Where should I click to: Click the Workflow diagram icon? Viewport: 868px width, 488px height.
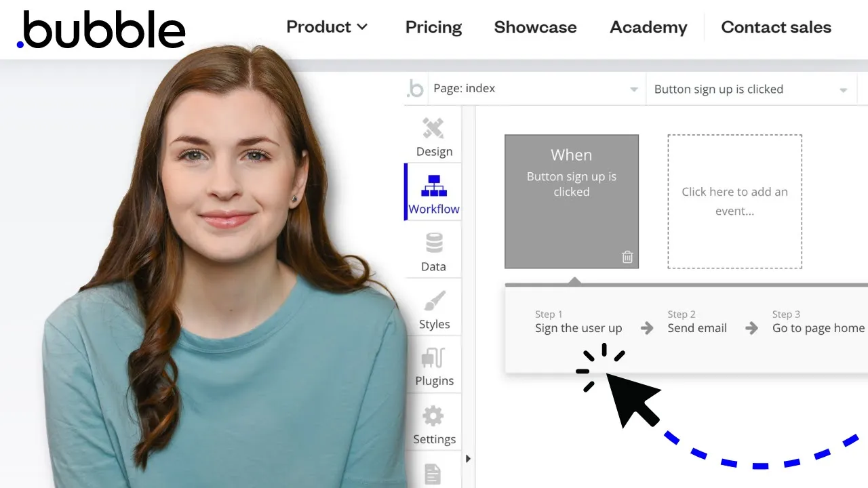434,186
